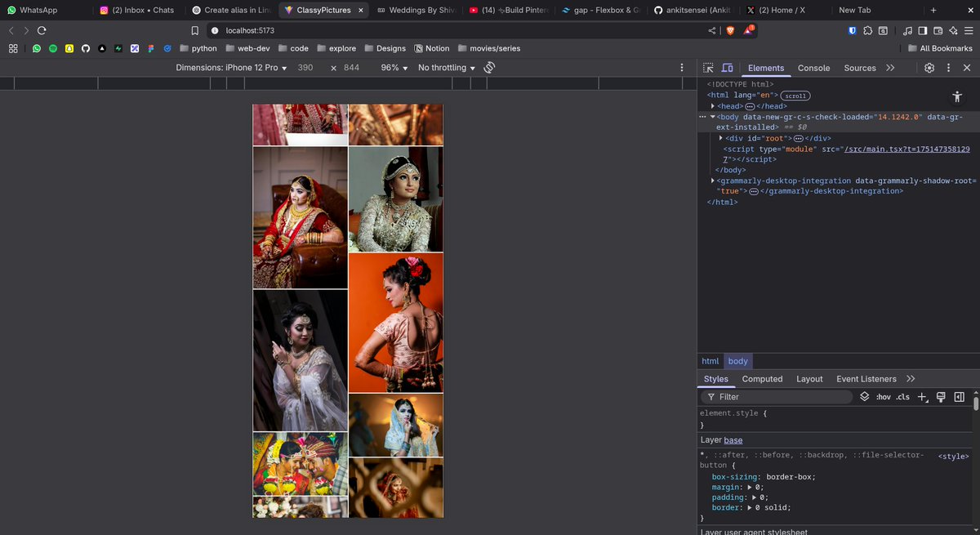The image size is (980, 535).
Task: Open the Spotify bookmark icon
Action: click(x=53, y=48)
